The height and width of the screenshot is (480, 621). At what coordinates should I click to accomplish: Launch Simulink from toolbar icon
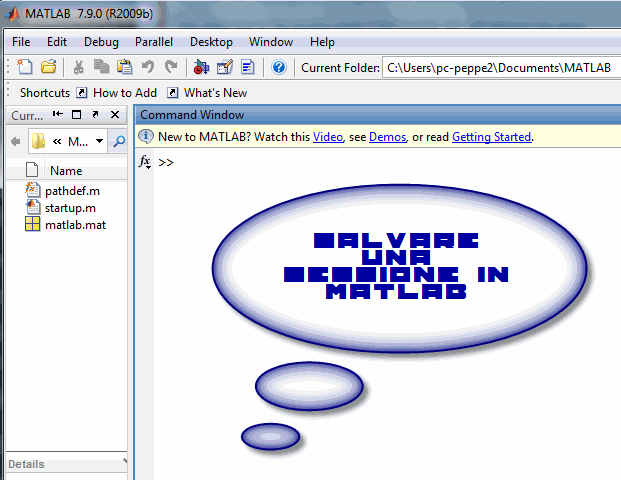click(x=201, y=67)
